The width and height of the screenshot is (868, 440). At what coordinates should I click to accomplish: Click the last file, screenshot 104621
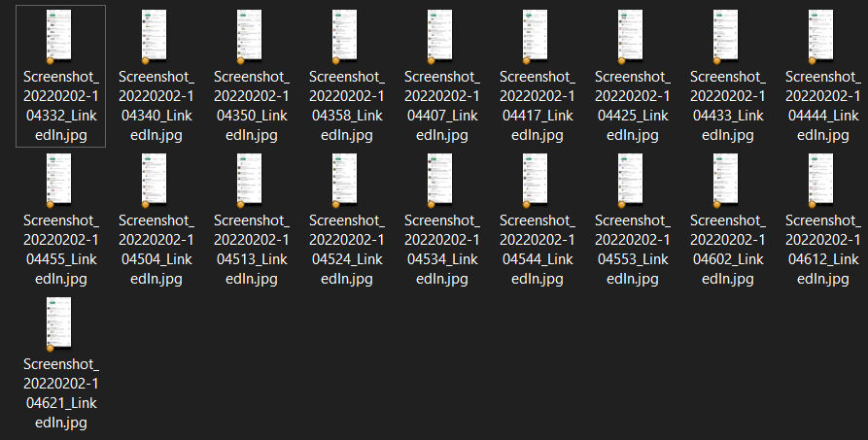point(60,323)
